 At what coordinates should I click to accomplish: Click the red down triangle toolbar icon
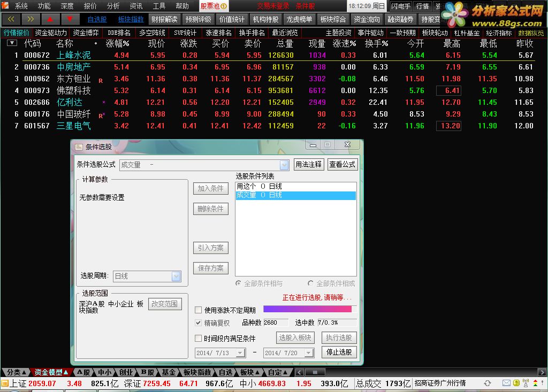tap(70, 19)
